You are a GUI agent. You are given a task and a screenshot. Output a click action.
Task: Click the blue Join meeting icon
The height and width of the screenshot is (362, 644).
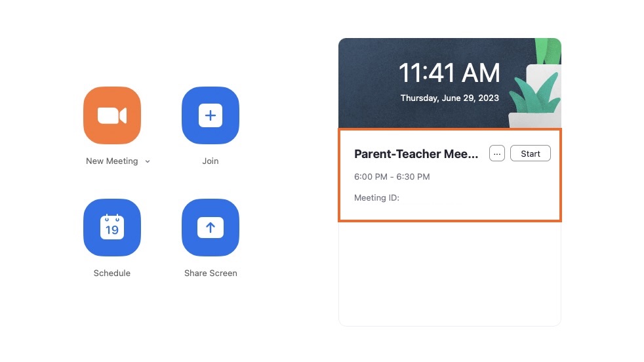(x=211, y=115)
